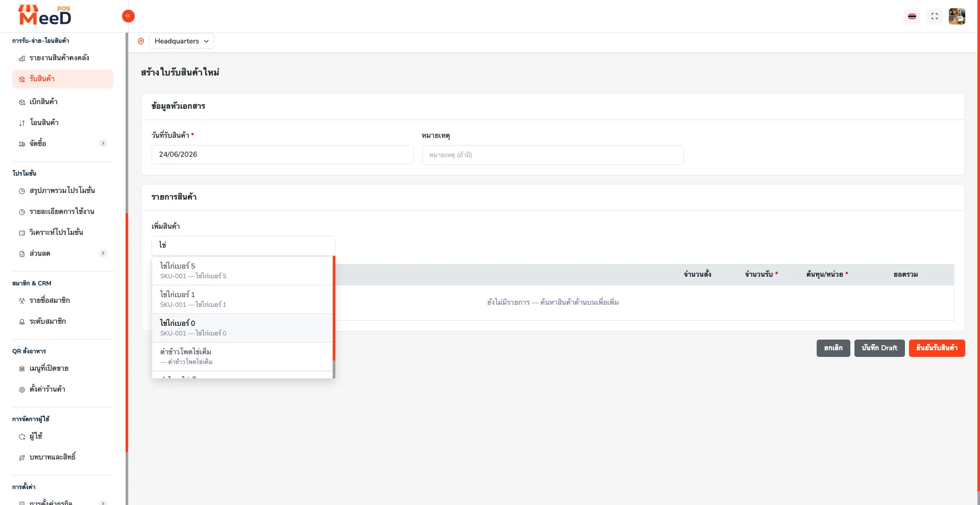Click the เพิ่มสินค้า product search box
This screenshot has width=980, height=505.
pos(243,246)
